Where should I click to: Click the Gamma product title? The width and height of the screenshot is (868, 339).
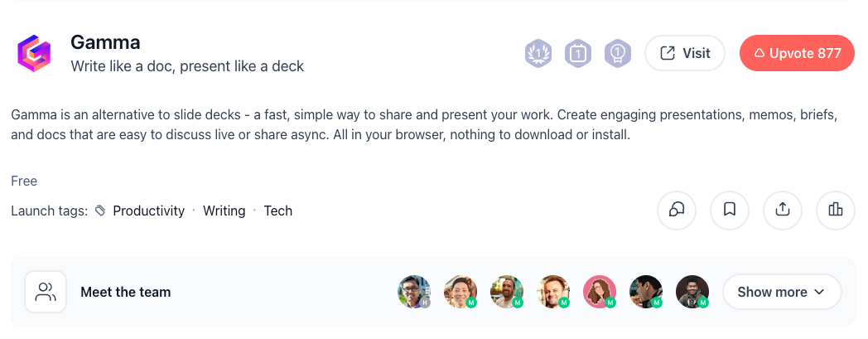point(105,42)
